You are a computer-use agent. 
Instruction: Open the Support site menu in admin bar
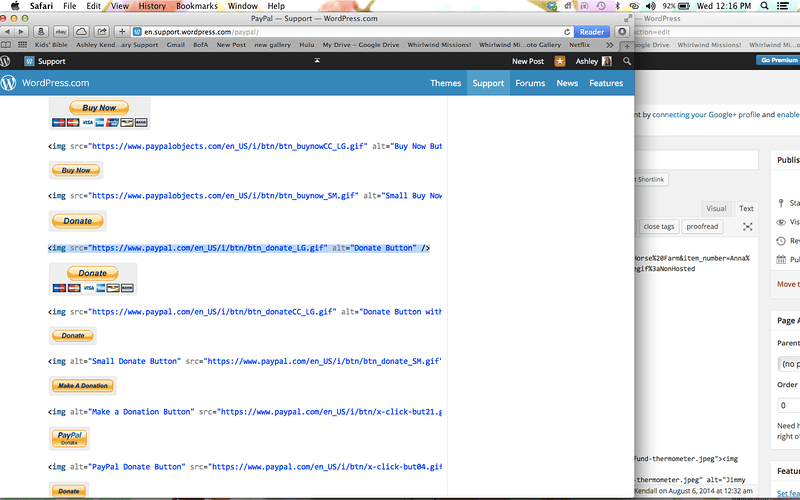45,61
